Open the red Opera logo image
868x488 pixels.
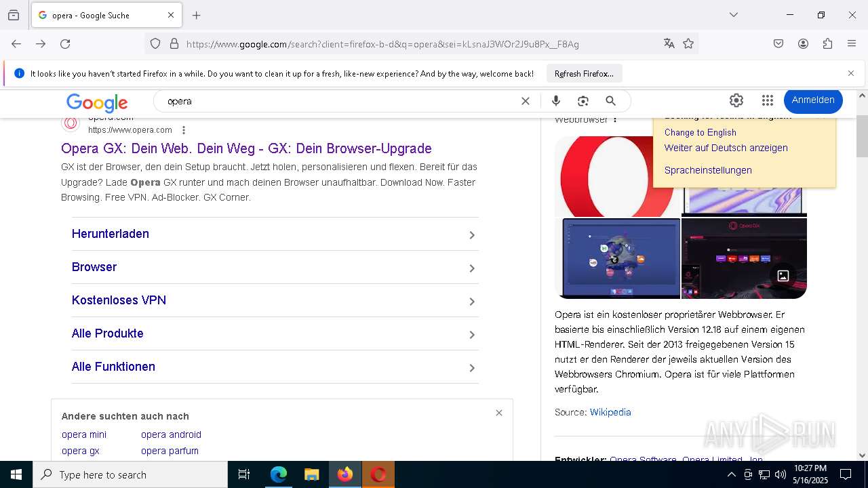pos(604,177)
